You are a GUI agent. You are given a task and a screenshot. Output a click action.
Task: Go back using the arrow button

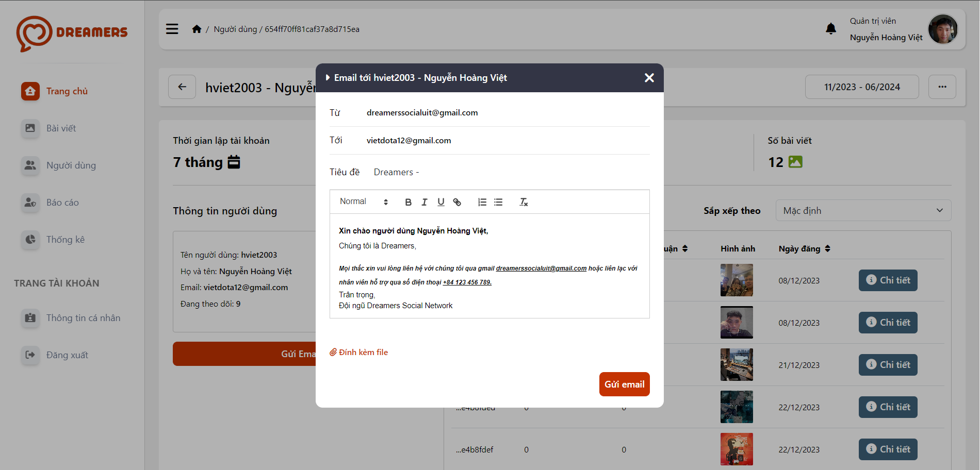[182, 87]
